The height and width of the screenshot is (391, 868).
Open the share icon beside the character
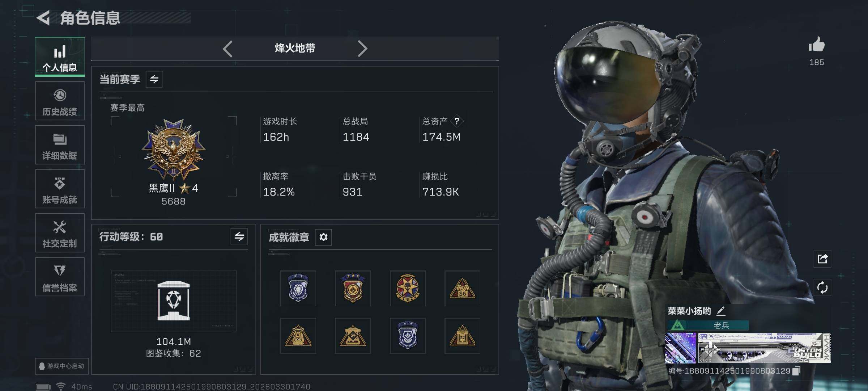pos(822,258)
